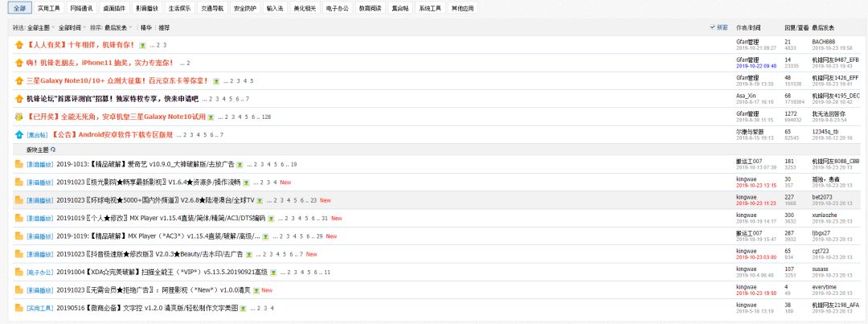Switch to the 实用工具 category tab
The height and width of the screenshot is (324, 868).
[x=49, y=9]
